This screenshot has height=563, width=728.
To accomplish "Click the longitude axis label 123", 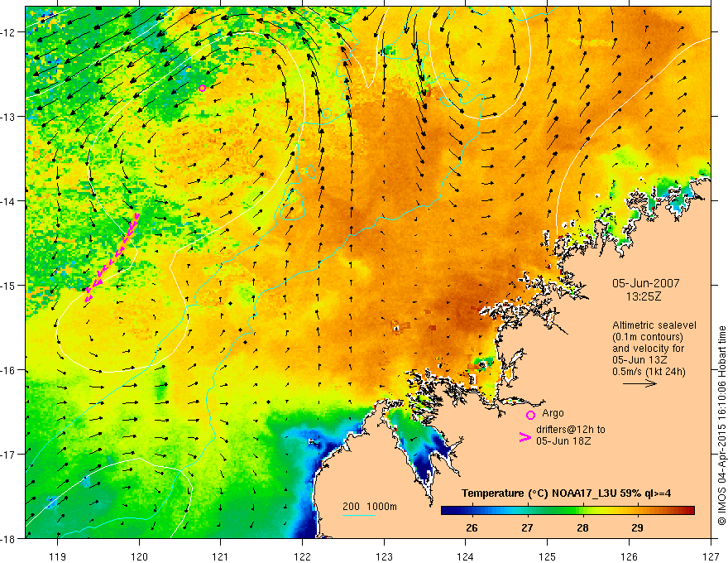I will [x=384, y=556].
